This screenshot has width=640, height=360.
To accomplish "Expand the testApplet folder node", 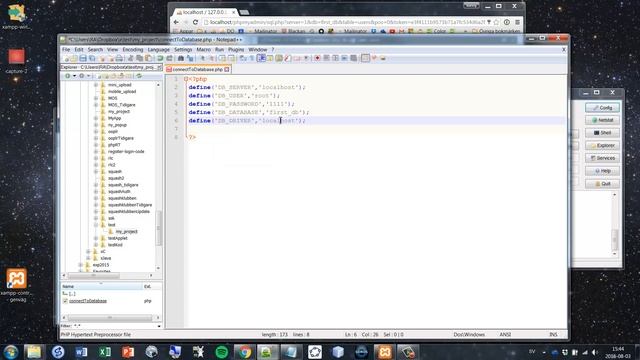I will pyautogui.click(x=96, y=238).
